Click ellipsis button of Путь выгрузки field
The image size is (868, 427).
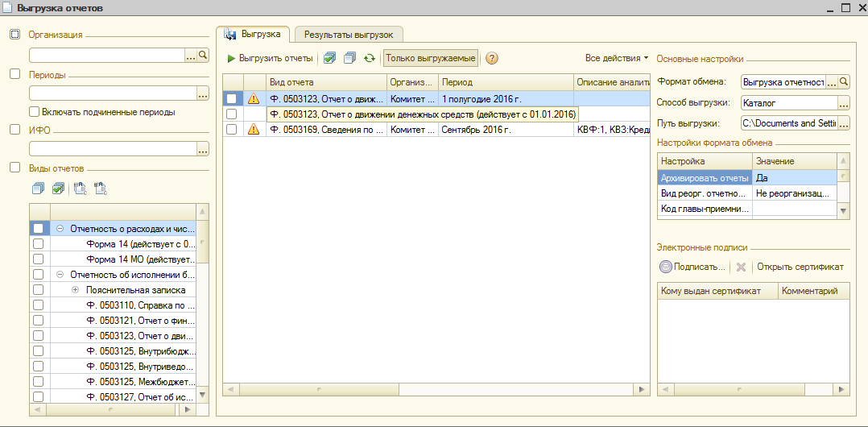[x=844, y=123]
